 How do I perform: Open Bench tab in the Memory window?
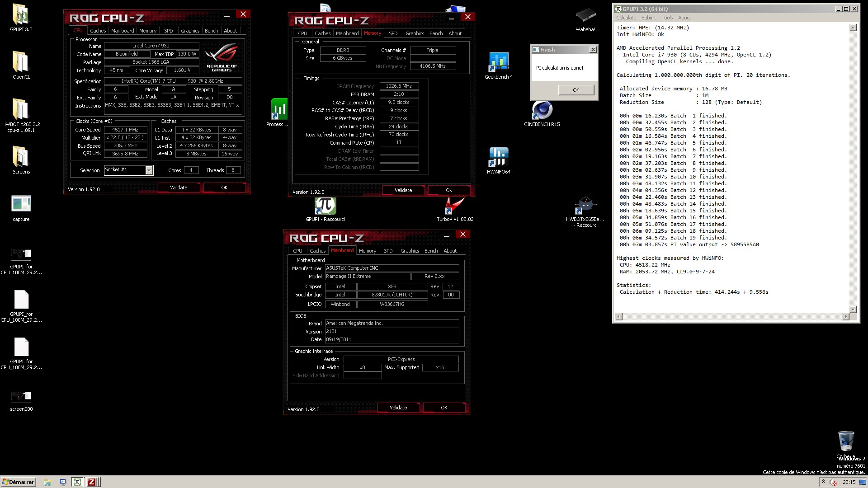pos(436,33)
